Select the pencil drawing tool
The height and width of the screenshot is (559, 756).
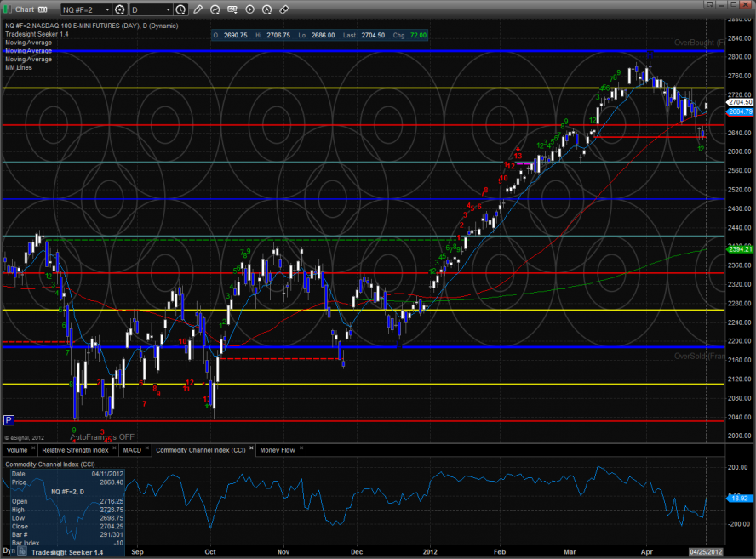point(198,9)
